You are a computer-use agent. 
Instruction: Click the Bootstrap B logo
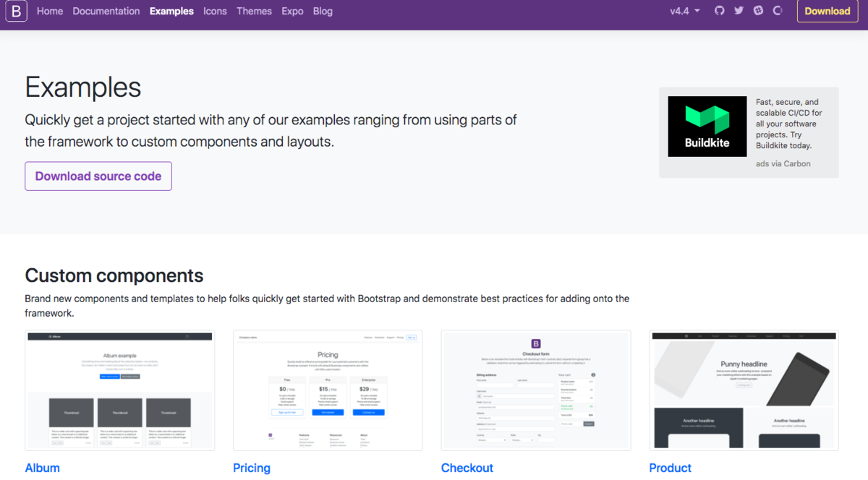[x=16, y=11]
